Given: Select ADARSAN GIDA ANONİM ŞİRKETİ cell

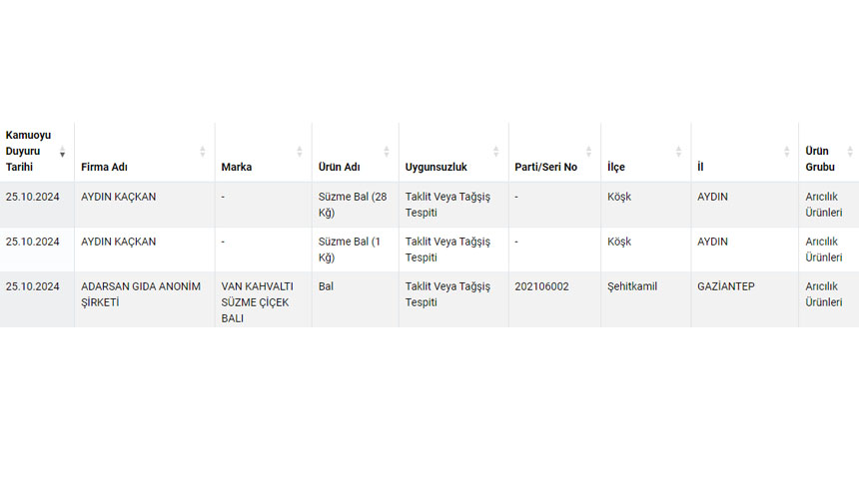Looking at the screenshot, I should 141,294.
